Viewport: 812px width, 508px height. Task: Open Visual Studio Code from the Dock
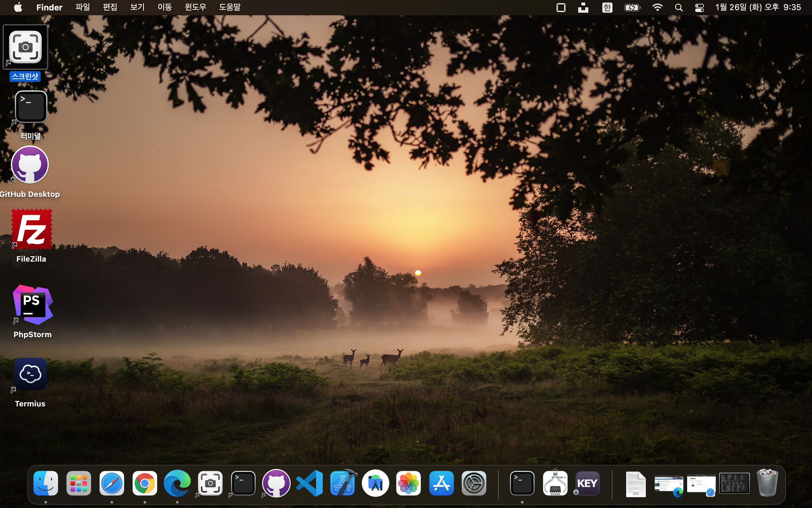click(309, 484)
